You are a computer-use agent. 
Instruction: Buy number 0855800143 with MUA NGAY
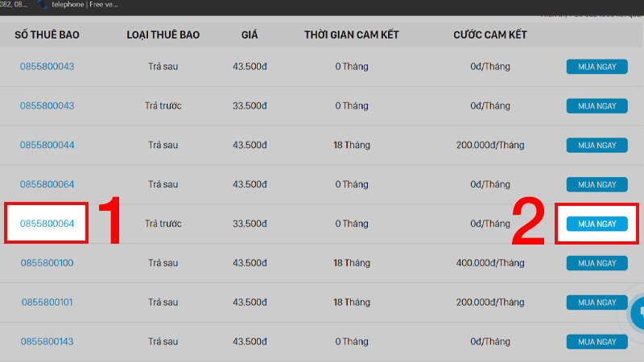pyautogui.click(x=597, y=341)
